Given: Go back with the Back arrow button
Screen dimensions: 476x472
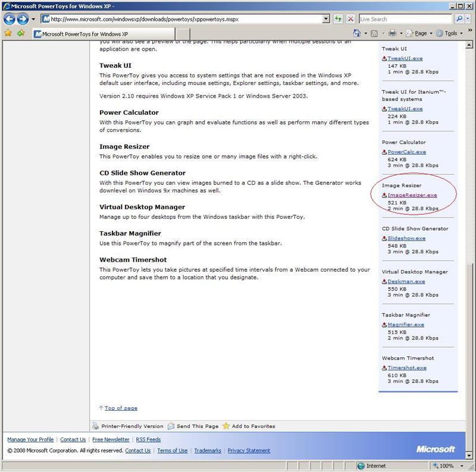Looking at the screenshot, I should [x=10, y=19].
